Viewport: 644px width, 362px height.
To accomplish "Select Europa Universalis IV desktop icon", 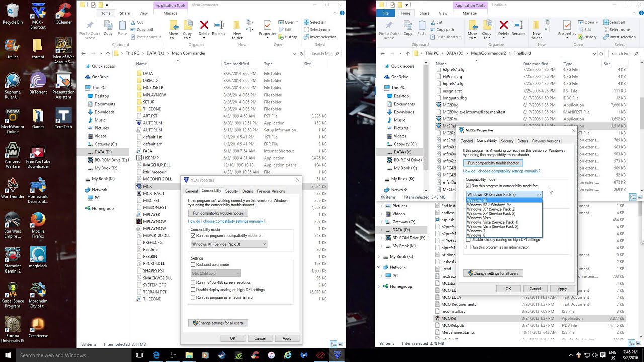I will tap(13, 330).
